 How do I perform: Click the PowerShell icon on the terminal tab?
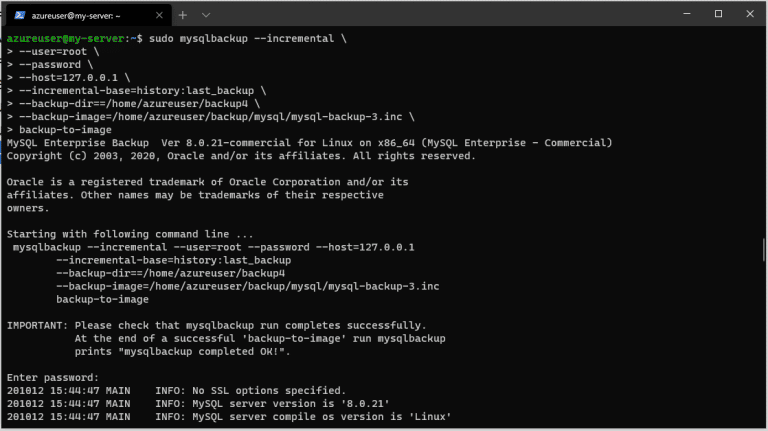pos(20,15)
